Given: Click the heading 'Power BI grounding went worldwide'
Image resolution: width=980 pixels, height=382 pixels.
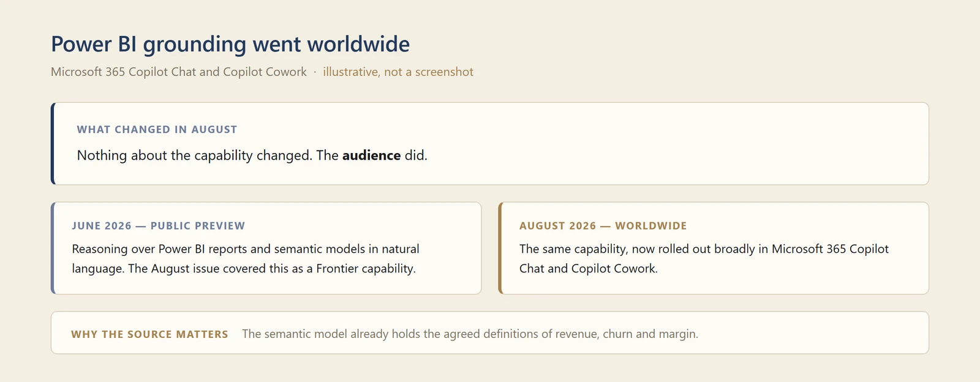Looking at the screenshot, I should click(230, 44).
